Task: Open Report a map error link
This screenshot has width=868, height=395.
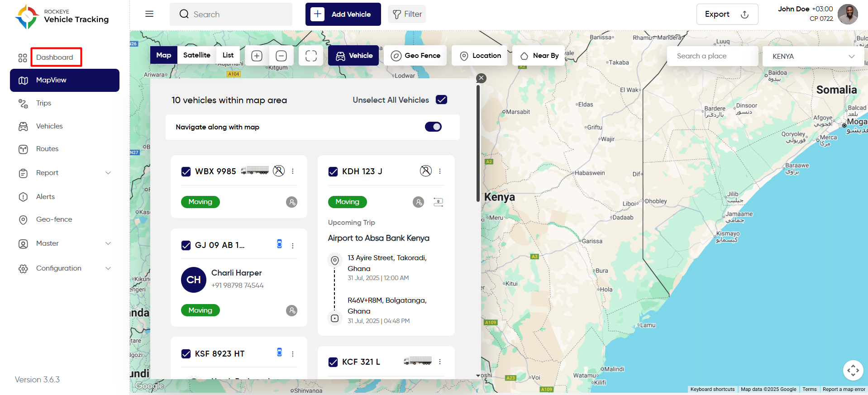Action: pyautogui.click(x=844, y=389)
